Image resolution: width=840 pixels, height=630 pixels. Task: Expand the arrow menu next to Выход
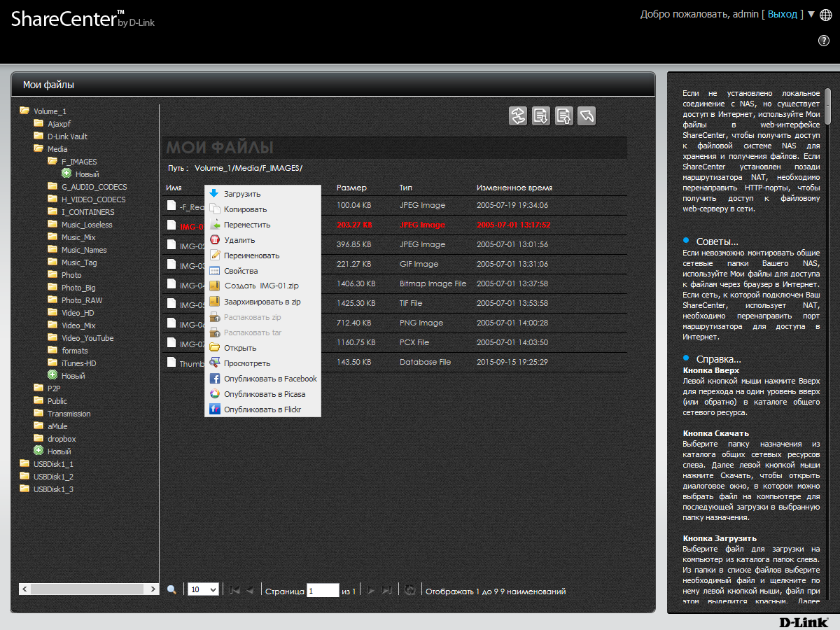[811, 14]
